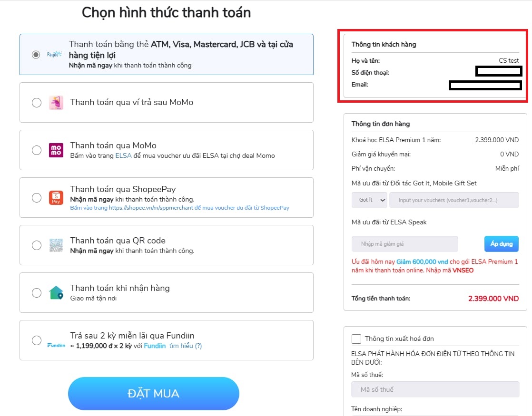
Task: Click the QR code icon
Action: pos(56,245)
